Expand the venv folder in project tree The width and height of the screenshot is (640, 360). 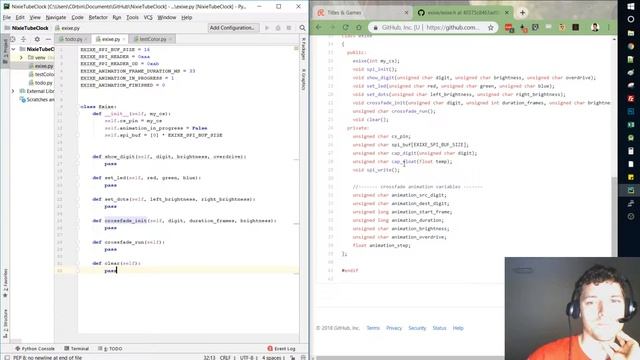21,58
